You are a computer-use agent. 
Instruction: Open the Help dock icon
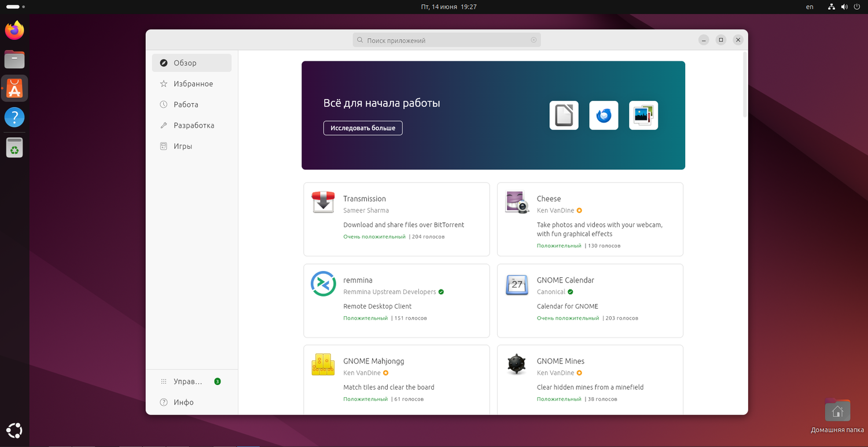[x=14, y=118]
